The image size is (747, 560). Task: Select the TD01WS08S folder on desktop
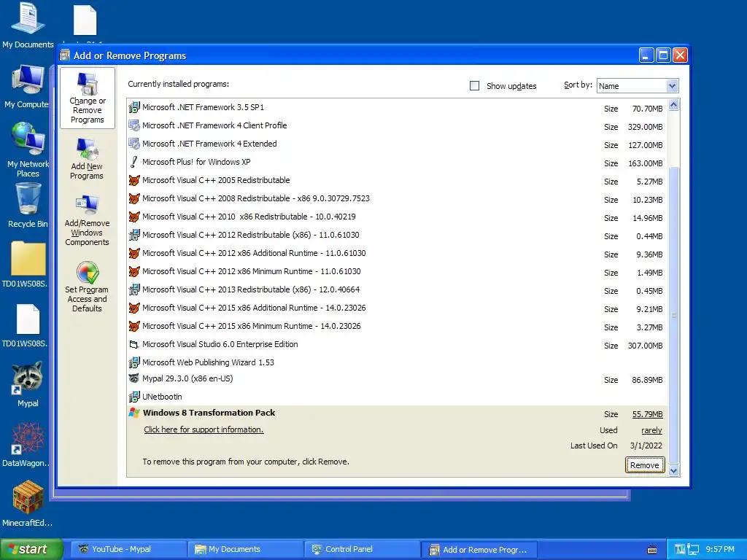27,265
